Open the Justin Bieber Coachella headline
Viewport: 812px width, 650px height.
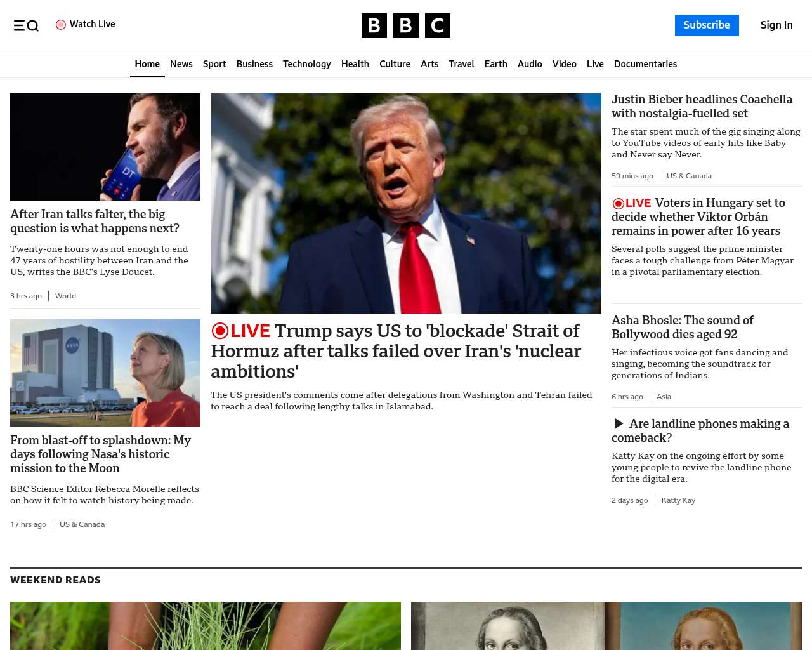pos(702,106)
